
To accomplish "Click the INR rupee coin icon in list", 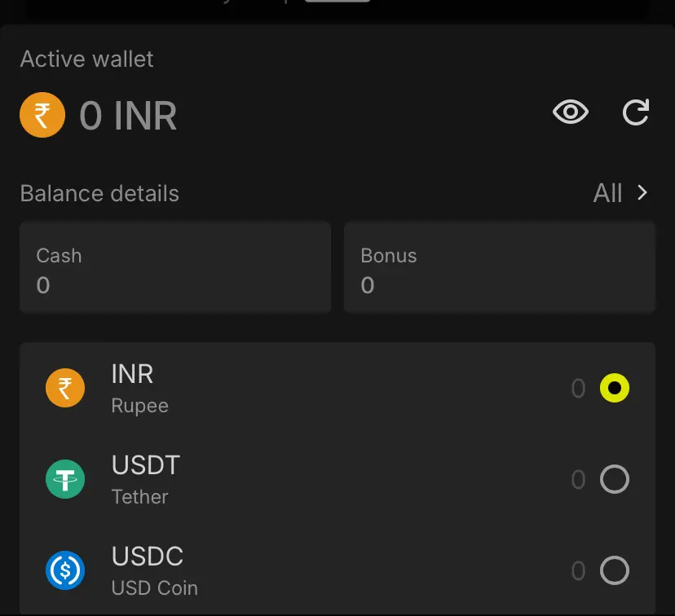I will tap(65, 388).
